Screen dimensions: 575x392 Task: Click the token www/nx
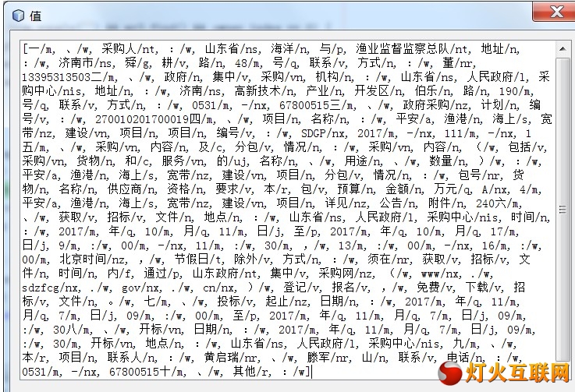coord(441,274)
